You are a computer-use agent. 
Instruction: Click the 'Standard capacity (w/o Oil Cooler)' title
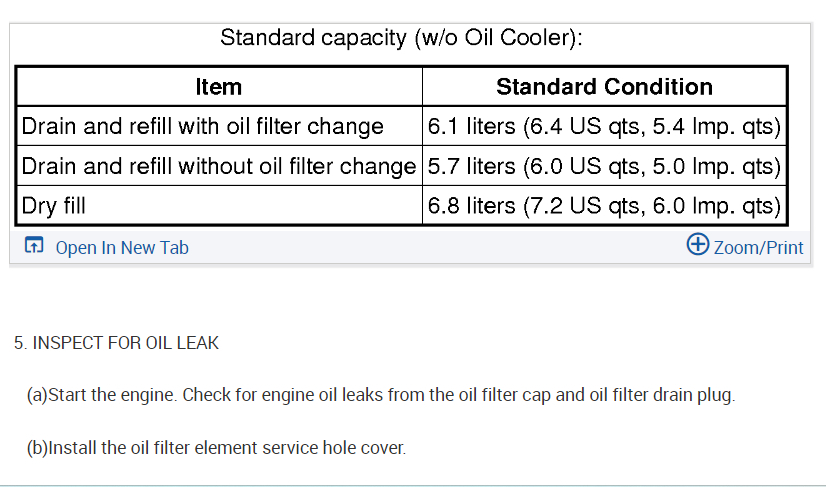[401, 39]
